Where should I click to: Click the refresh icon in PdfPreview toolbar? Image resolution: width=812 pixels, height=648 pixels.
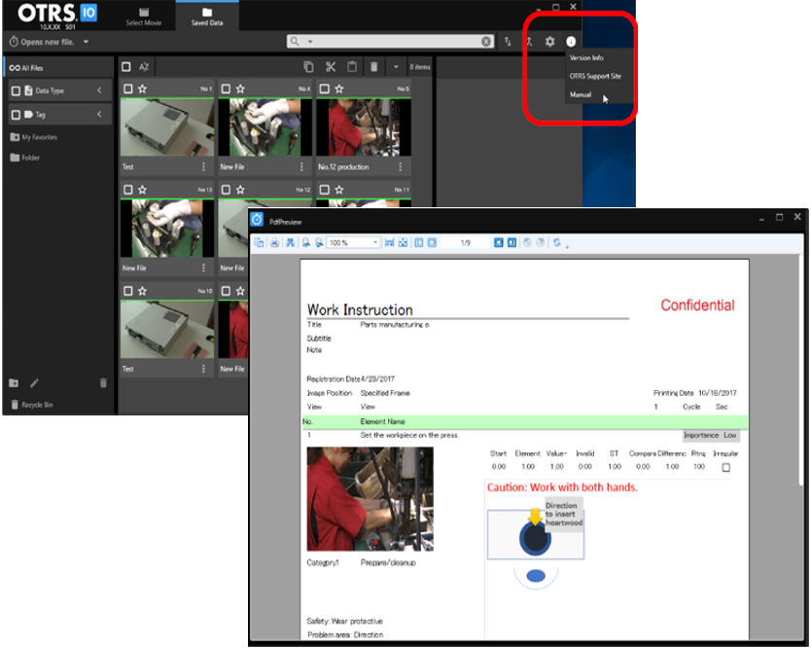pos(556,242)
